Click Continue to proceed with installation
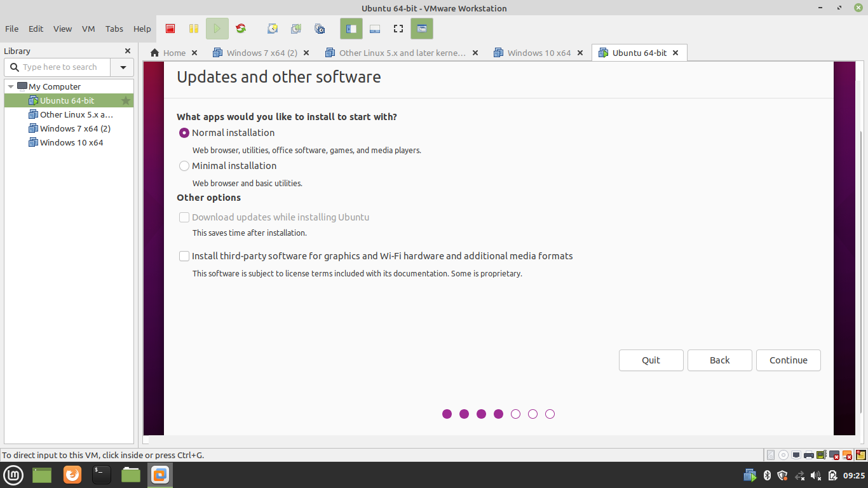The height and width of the screenshot is (488, 868). pyautogui.click(x=789, y=360)
